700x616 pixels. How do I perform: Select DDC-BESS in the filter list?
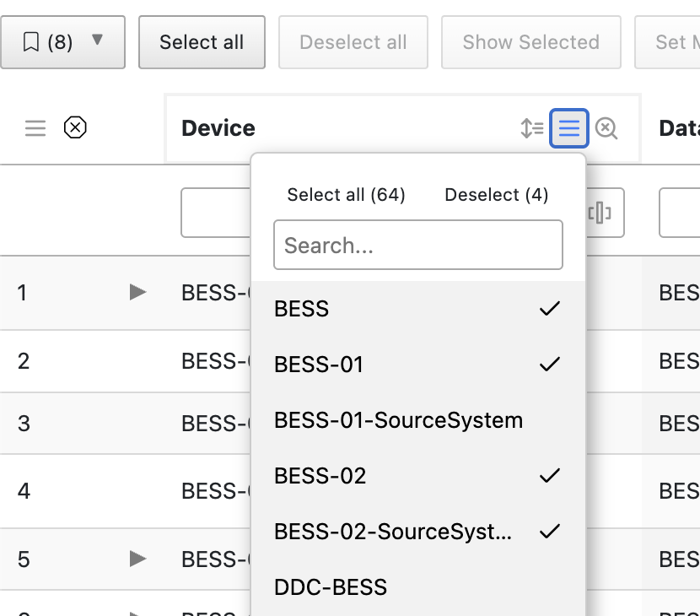pyautogui.click(x=417, y=587)
